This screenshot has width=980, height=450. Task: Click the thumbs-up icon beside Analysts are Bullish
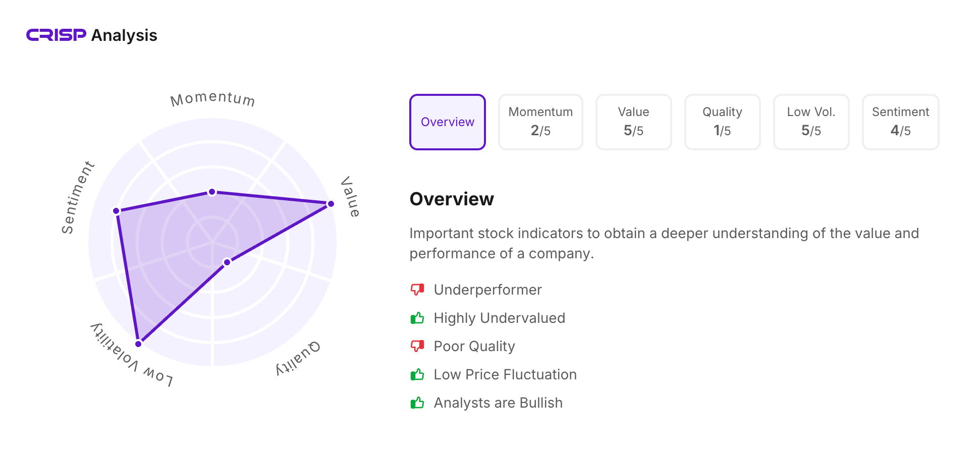[x=417, y=403]
